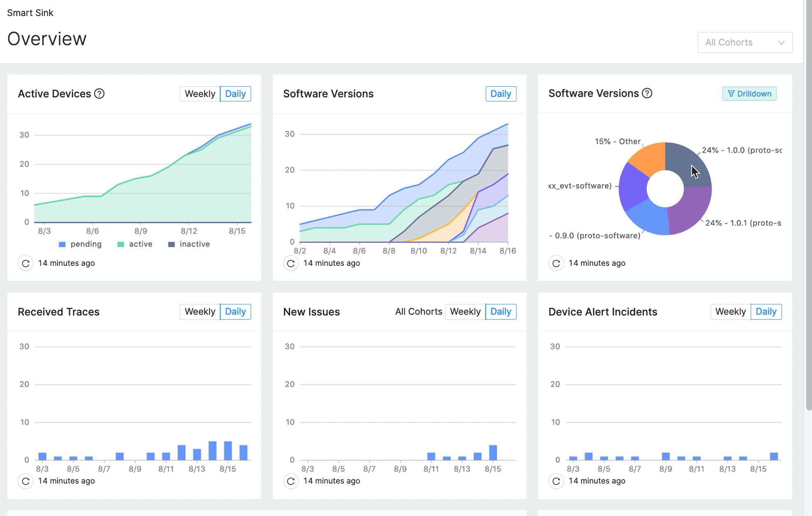Switch Received Traces to Weekly view
Viewport: 812px width, 516px height.
tap(200, 311)
